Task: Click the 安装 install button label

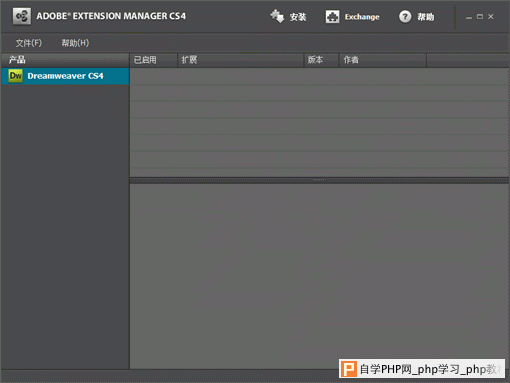Action: [x=298, y=17]
